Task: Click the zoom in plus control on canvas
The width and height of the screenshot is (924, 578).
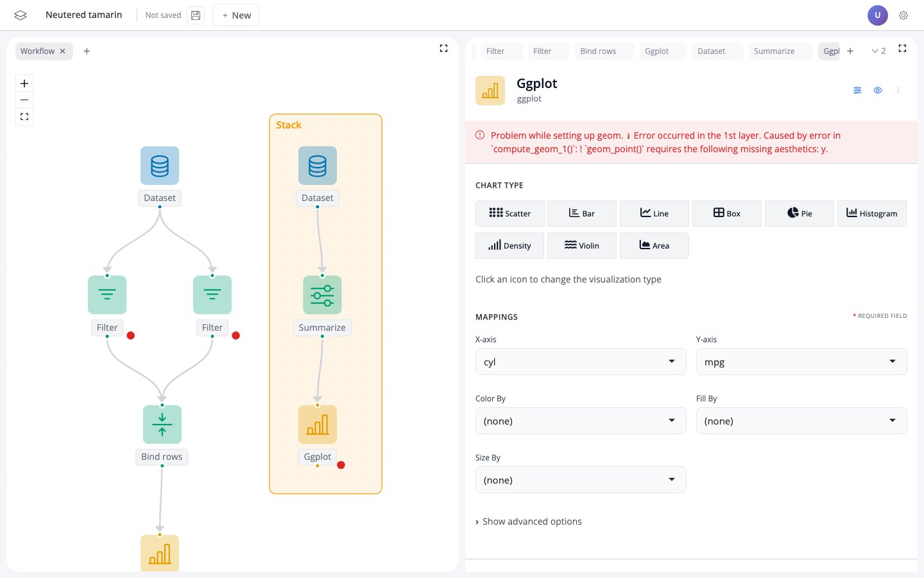Action: click(x=24, y=83)
